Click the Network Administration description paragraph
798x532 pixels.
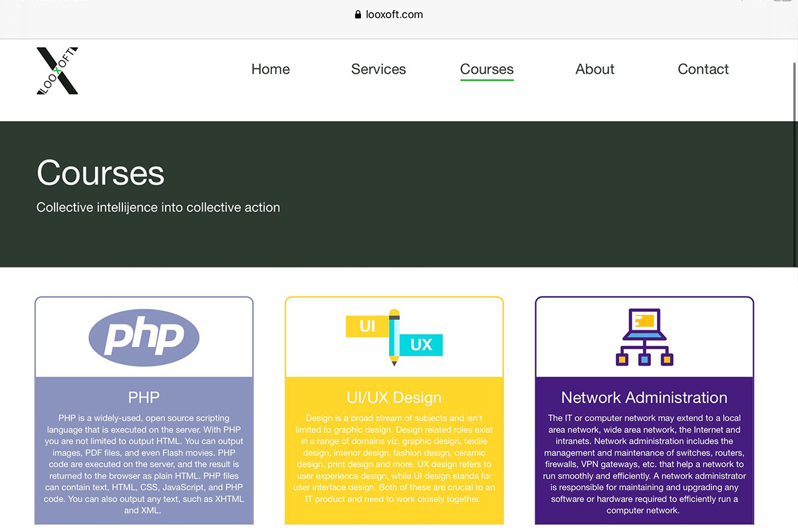tap(644, 464)
